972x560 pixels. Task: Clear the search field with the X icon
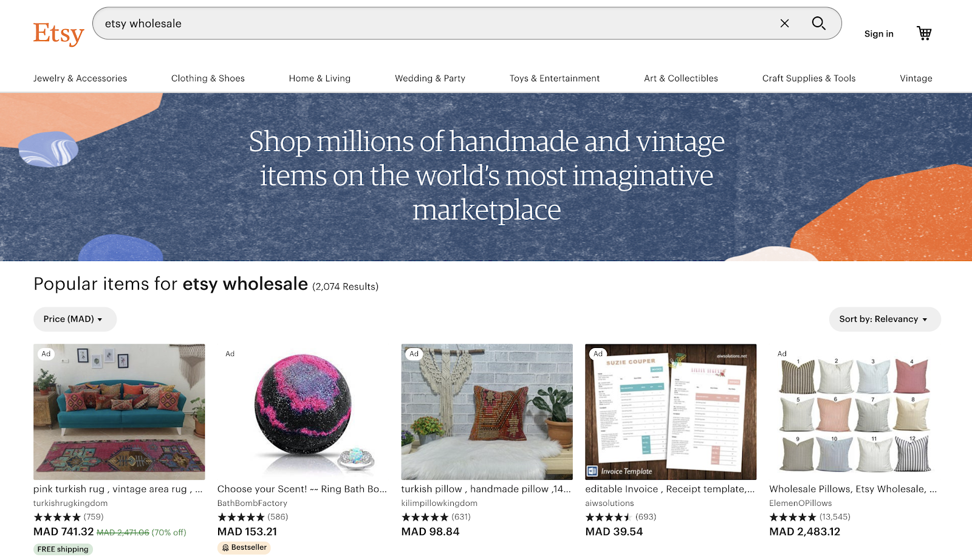point(784,23)
